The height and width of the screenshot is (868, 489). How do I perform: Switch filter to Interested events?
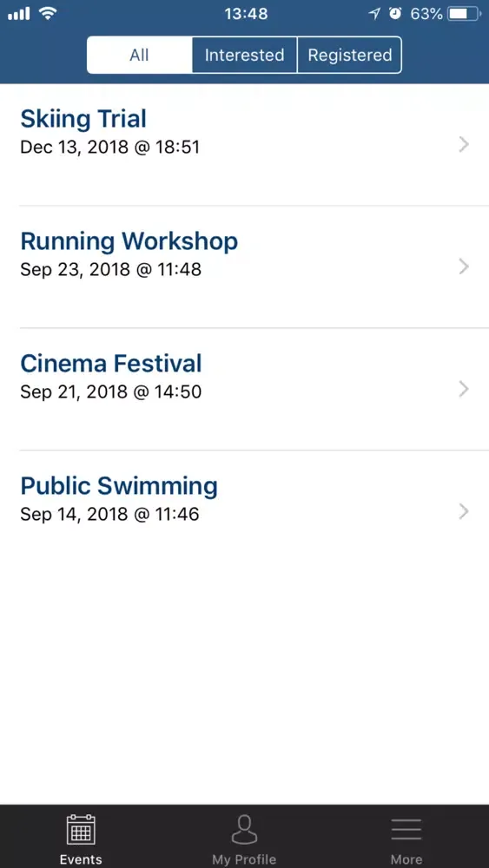tap(245, 55)
